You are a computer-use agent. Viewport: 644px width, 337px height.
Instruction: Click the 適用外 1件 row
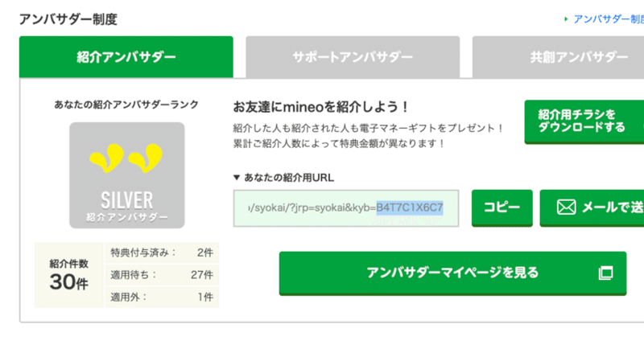(162, 297)
